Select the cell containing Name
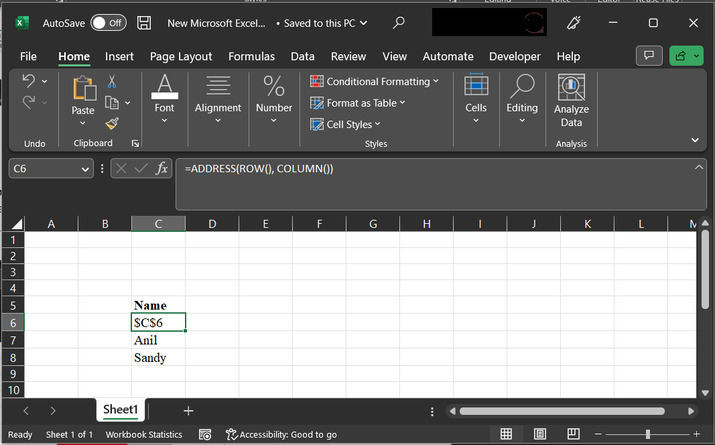715x445 pixels. coord(158,305)
